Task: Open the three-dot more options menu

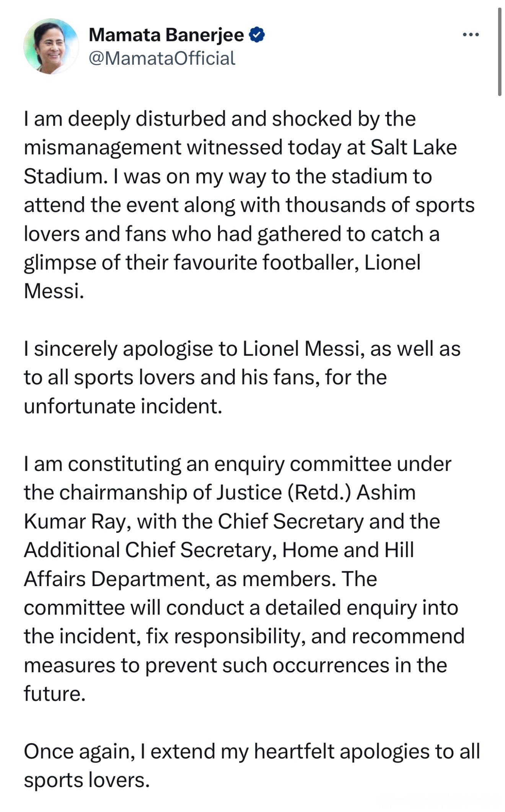Action: (x=470, y=35)
